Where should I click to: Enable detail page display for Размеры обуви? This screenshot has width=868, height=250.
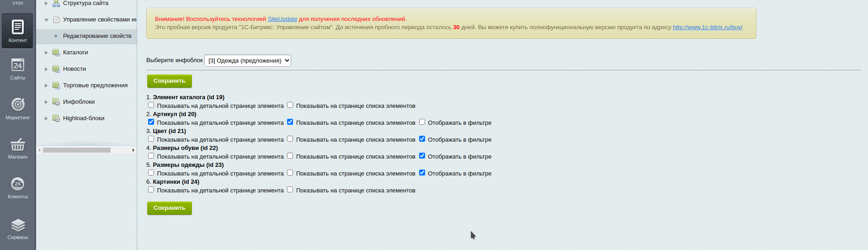point(151,156)
